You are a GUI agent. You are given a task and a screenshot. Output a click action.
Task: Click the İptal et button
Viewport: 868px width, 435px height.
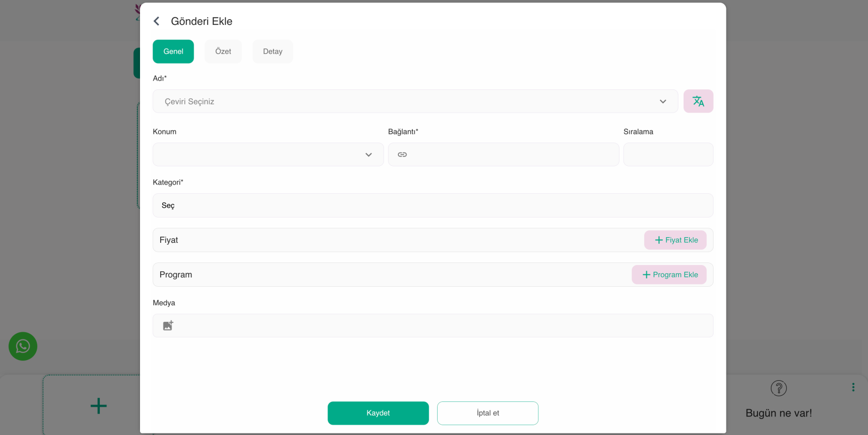coord(487,413)
